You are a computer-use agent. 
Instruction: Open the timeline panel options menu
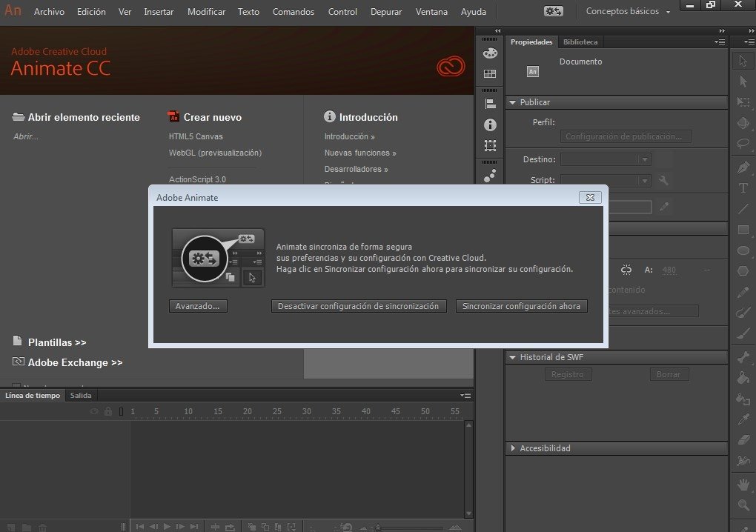465,395
